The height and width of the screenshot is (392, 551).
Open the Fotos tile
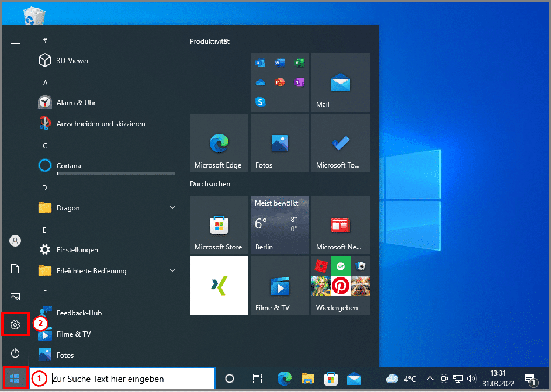(279, 143)
